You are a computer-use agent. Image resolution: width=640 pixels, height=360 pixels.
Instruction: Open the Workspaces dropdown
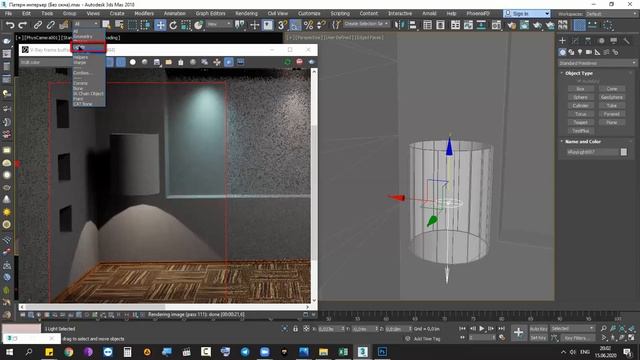[x=611, y=13]
